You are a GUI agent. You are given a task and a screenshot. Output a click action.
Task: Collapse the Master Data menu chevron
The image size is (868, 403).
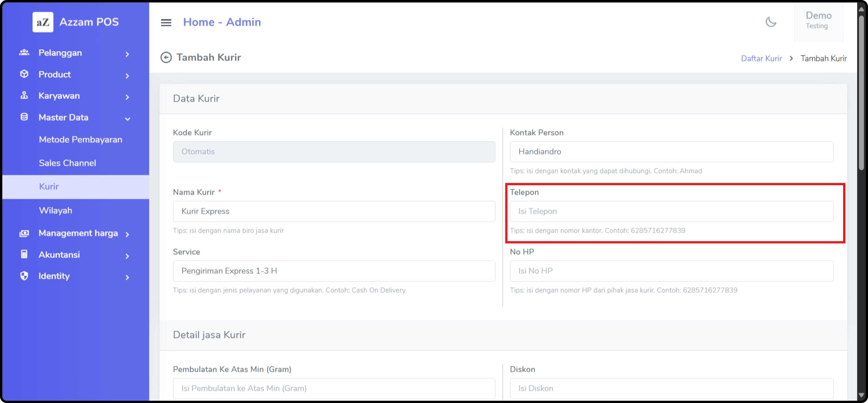[127, 119]
